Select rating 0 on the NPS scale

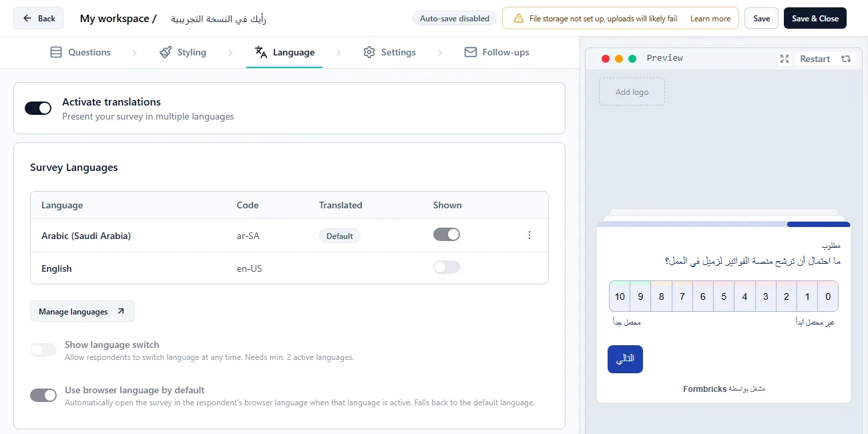pos(828,296)
